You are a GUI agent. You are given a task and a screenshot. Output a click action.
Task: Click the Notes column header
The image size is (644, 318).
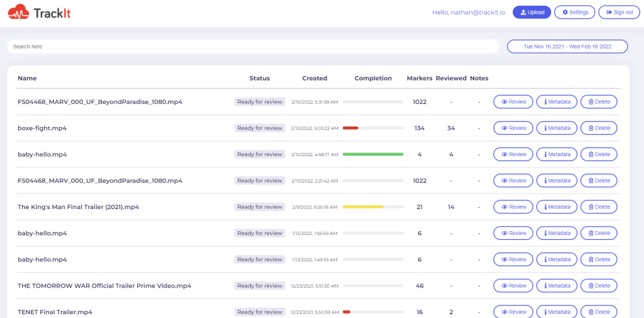click(x=479, y=78)
